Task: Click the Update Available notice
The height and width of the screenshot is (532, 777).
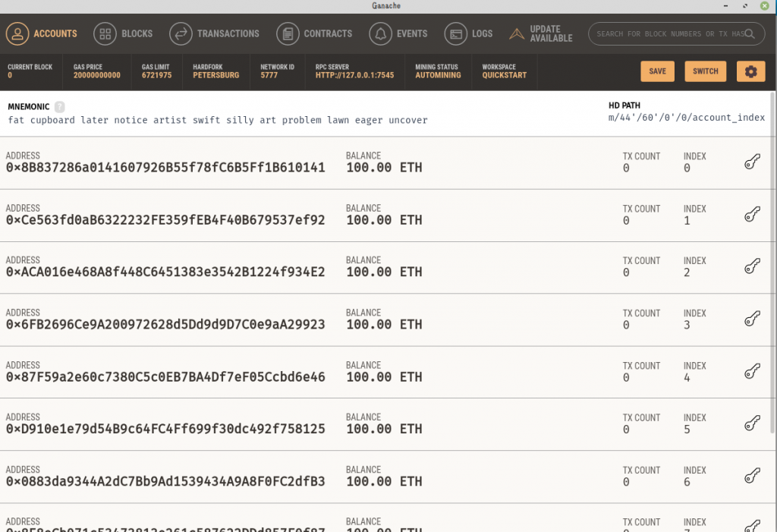Action: [x=540, y=33]
